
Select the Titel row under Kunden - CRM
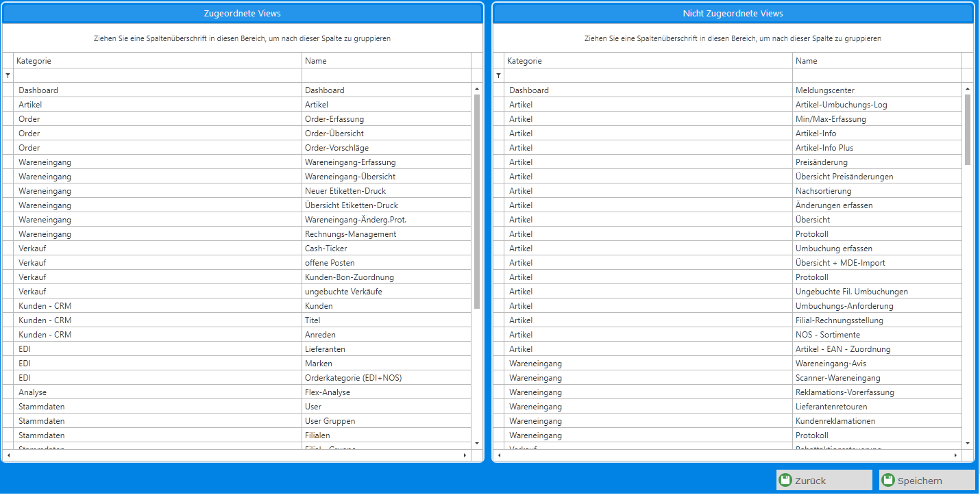pyautogui.click(x=237, y=320)
